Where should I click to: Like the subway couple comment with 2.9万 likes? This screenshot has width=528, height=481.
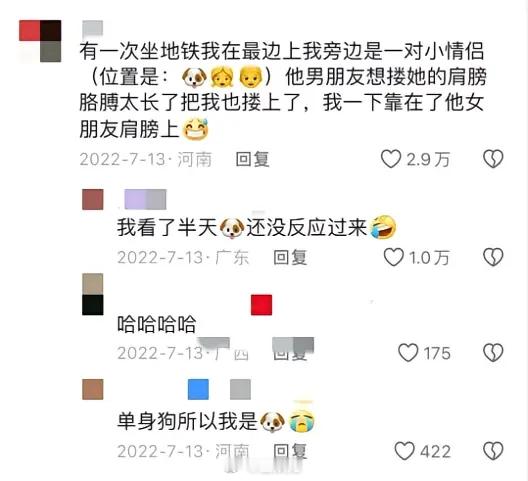coord(391,159)
